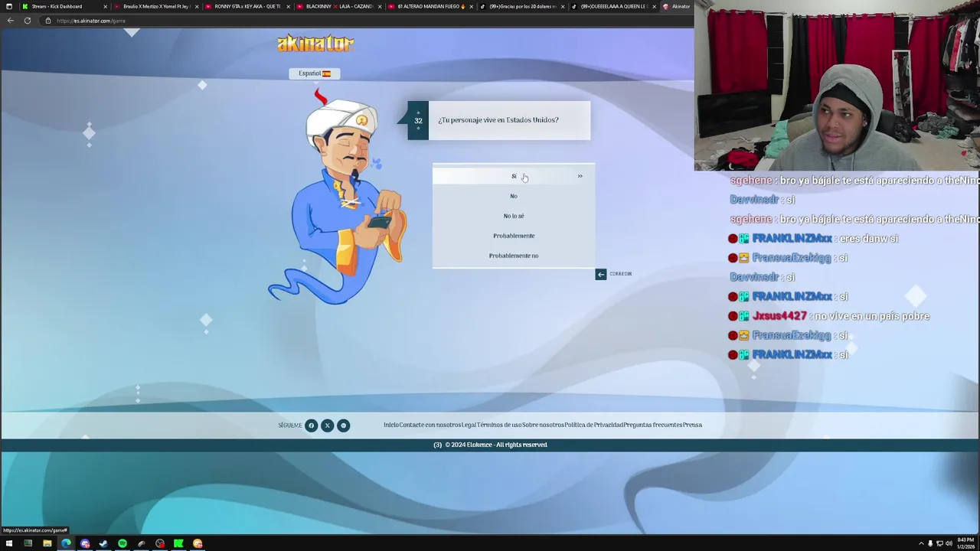Switch to 'BLACKINNY X LAJA - CAZANDO' tab

click(338, 6)
